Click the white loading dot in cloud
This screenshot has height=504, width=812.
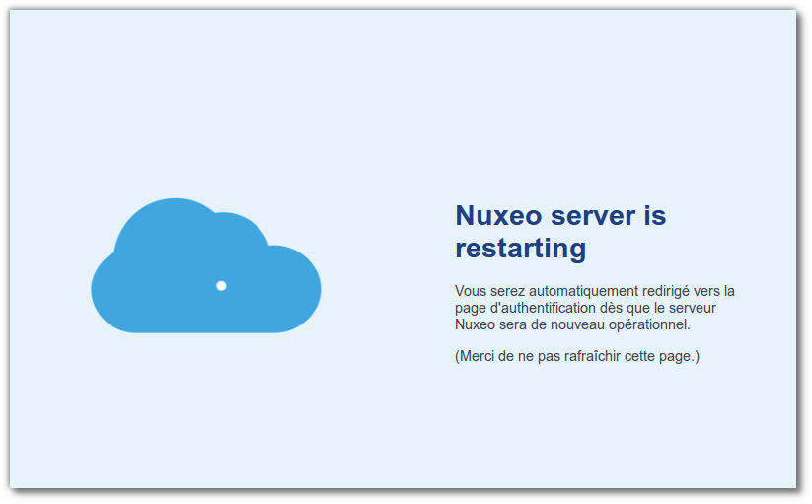point(221,286)
